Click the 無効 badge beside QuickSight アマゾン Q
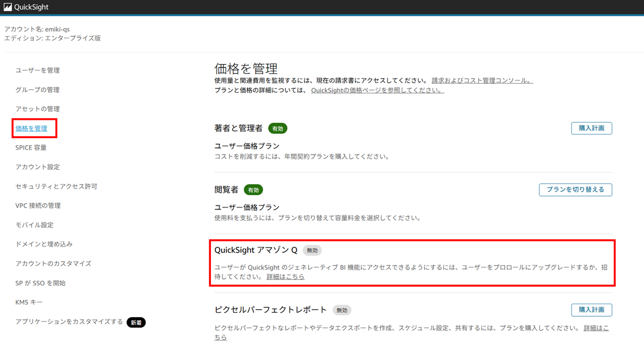This screenshot has width=644, height=352. [x=312, y=250]
